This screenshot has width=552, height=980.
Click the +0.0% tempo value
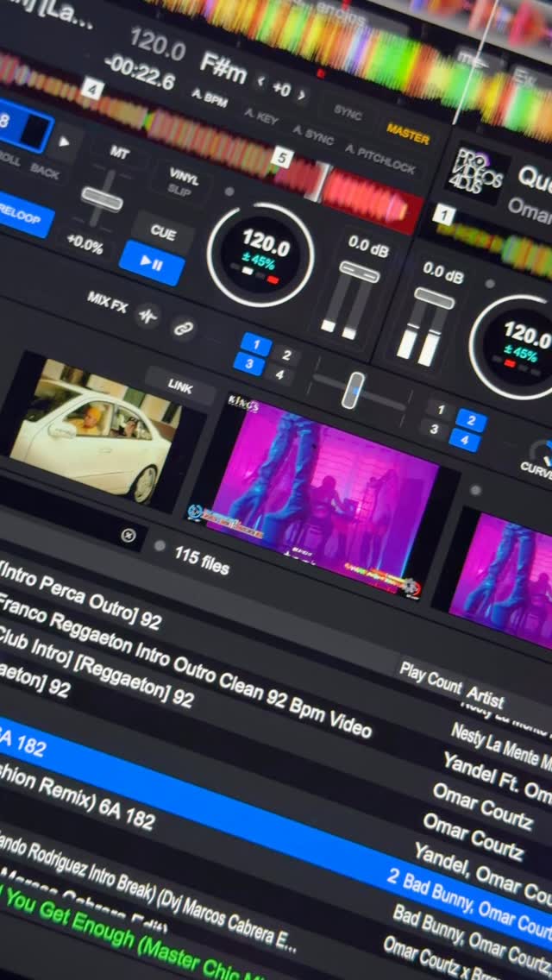85,244
